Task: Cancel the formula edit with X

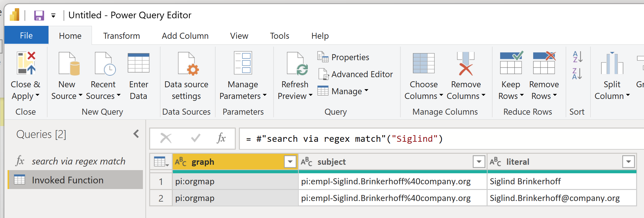Action: coord(166,138)
